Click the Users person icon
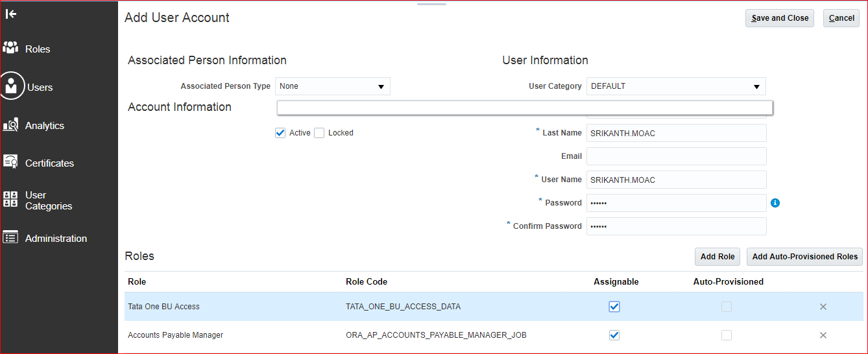 point(11,86)
